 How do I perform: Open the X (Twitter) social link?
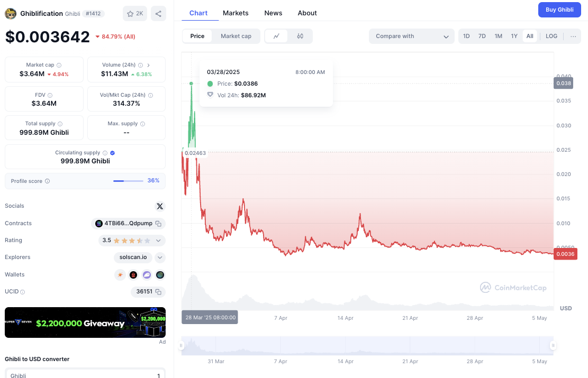pyautogui.click(x=160, y=206)
